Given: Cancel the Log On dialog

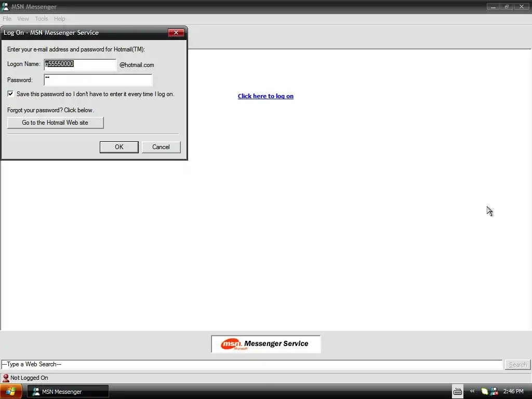Looking at the screenshot, I should click(x=161, y=147).
